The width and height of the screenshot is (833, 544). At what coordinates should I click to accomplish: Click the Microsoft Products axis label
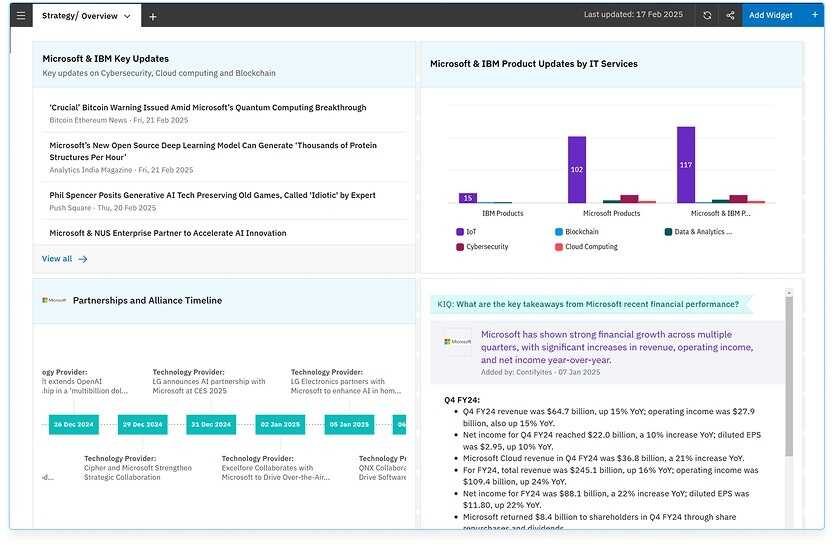[611, 213]
